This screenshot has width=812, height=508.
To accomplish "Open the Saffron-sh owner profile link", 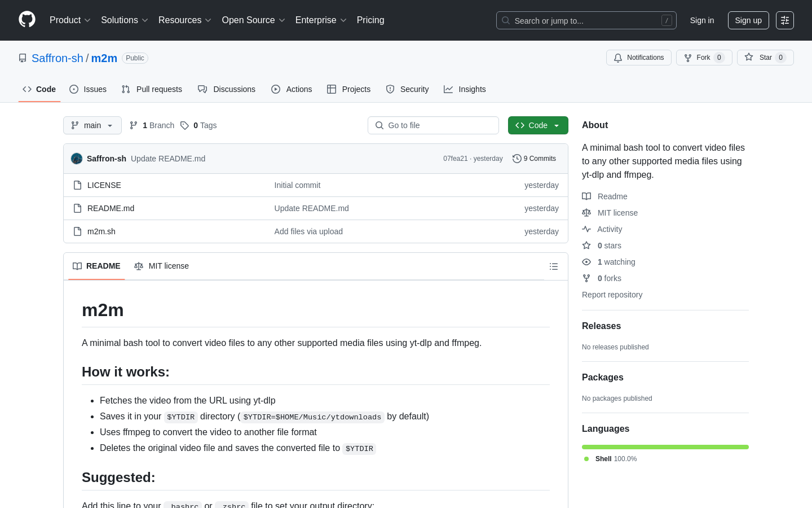I will coord(58,58).
